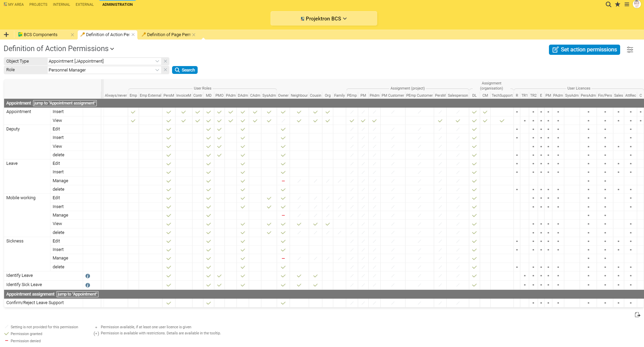Toggle Appointment Insert permission for Emp
The image size is (644, 347).
pyautogui.click(x=133, y=112)
